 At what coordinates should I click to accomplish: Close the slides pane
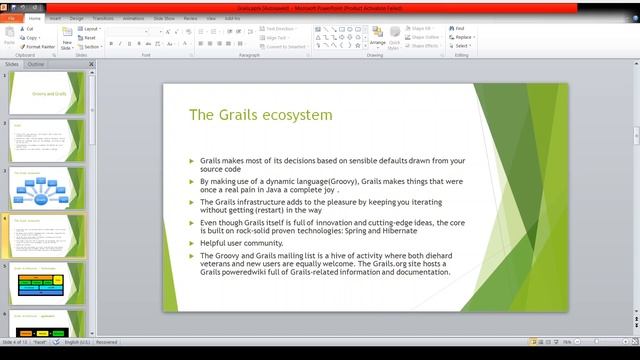click(x=91, y=64)
